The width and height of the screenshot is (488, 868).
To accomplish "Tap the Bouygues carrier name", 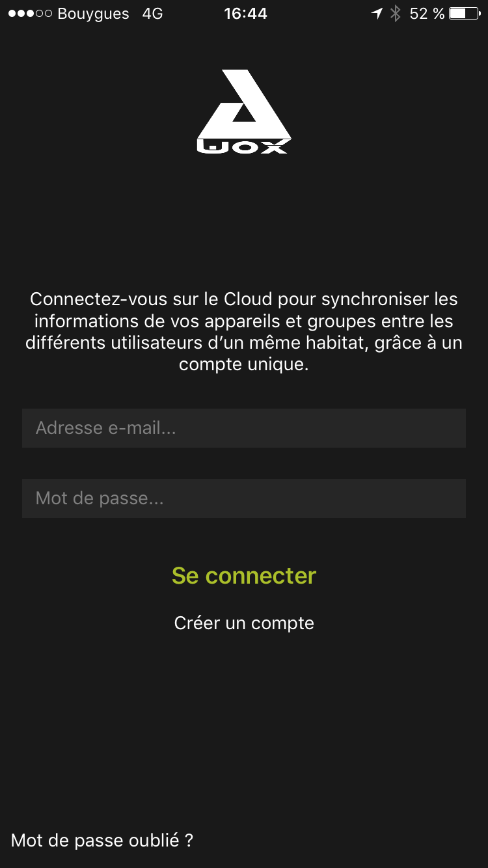I will click(93, 14).
